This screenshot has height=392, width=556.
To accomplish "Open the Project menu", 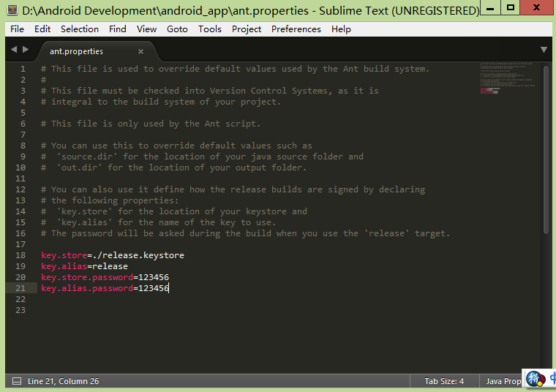I will click(x=247, y=29).
